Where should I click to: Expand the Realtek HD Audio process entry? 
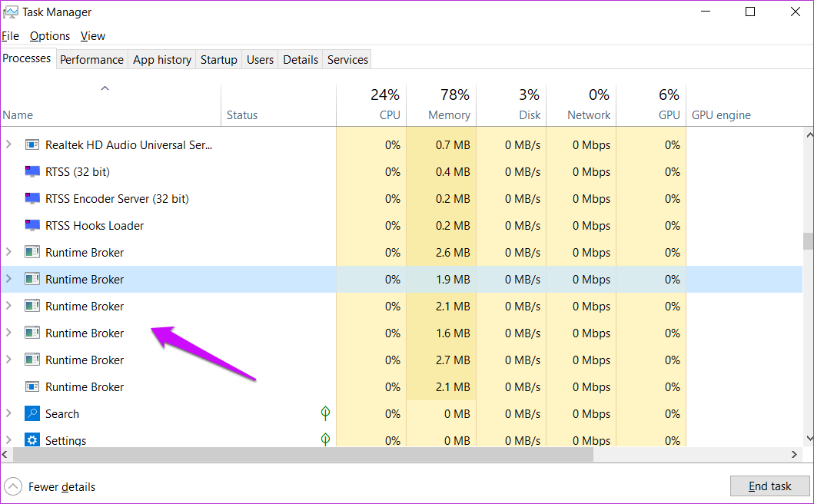(x=8, y=144)
